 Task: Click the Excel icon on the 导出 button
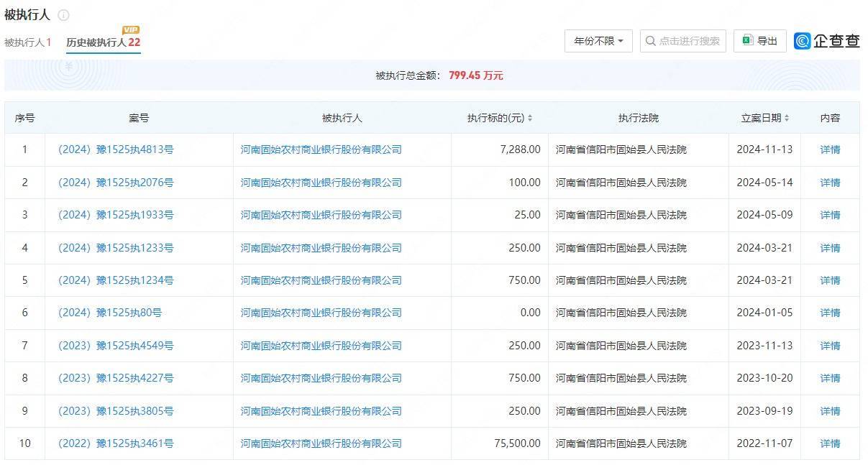click(x=747, y=41)
